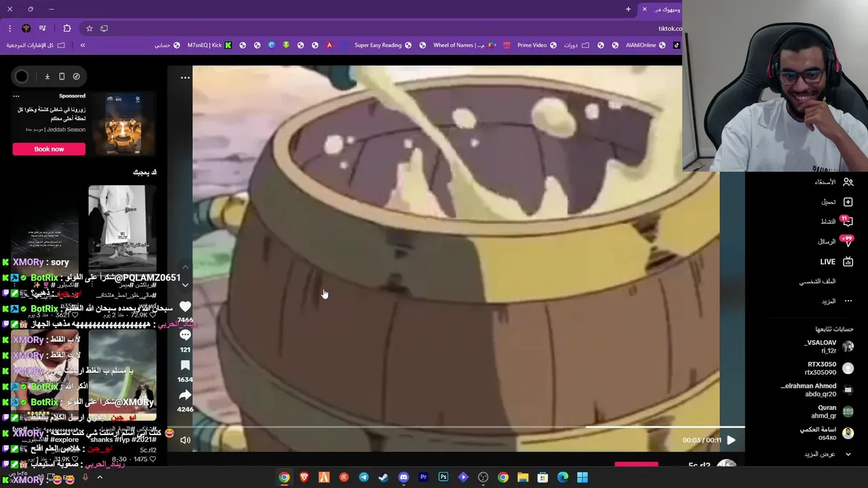Open followed account RTX3050
The width and height of the screenshot is (868, 488).
(x=829, y=368)
